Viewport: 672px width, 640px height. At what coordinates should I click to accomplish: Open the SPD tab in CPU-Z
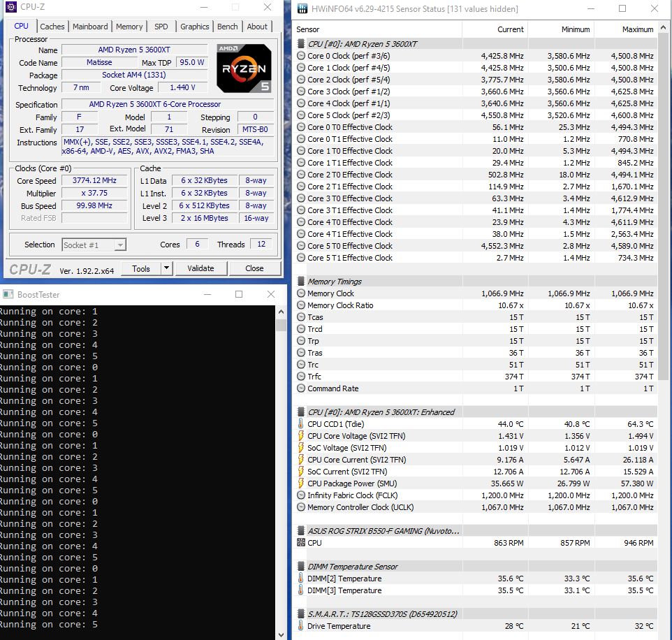click(x=161, y=27)
